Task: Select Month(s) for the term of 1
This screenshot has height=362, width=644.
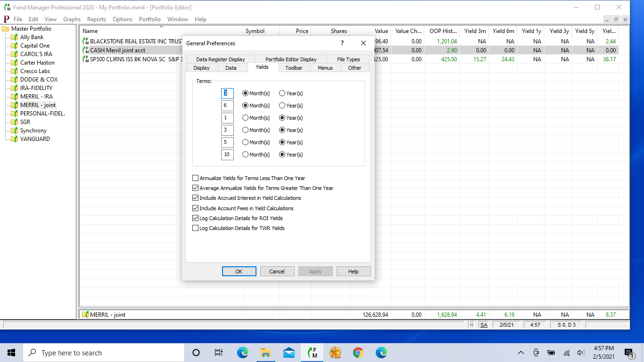Action: 245,118
